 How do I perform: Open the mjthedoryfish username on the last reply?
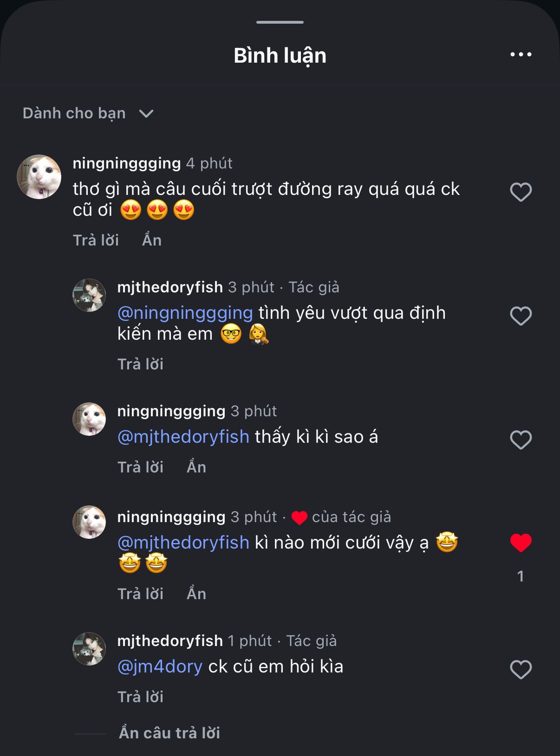coord(170,640)
